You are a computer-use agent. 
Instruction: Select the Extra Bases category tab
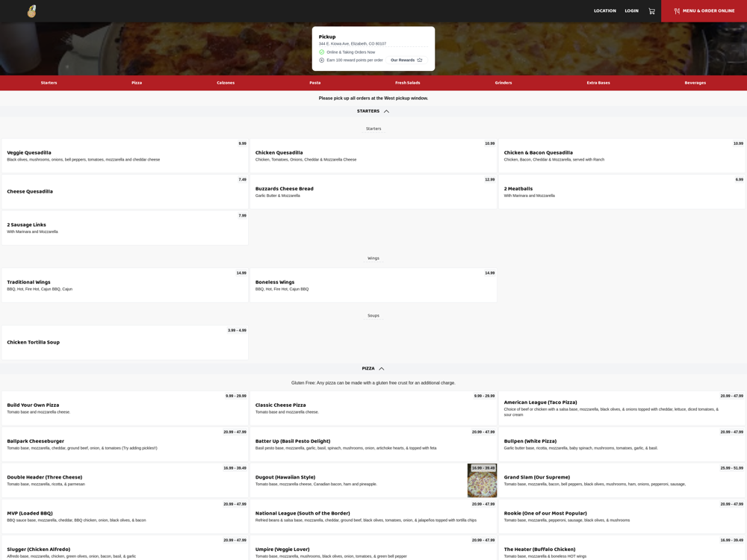(x=598, y=83)
